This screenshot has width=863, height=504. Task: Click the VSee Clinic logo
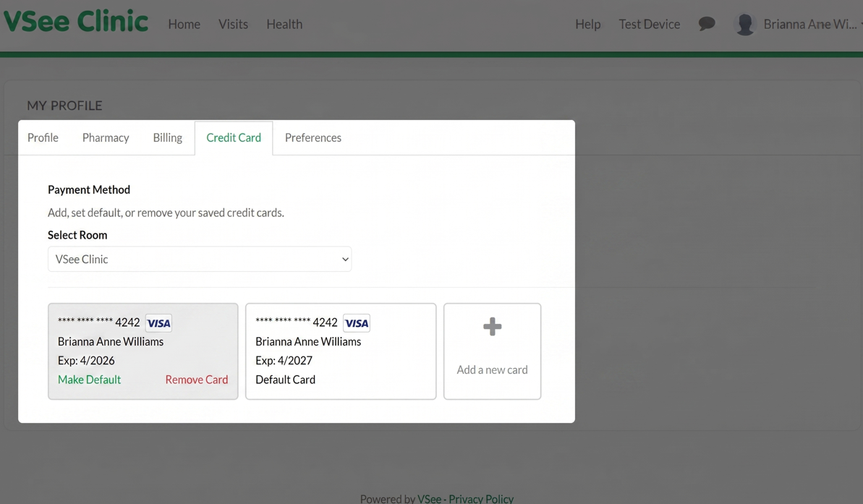click(75, 21)
